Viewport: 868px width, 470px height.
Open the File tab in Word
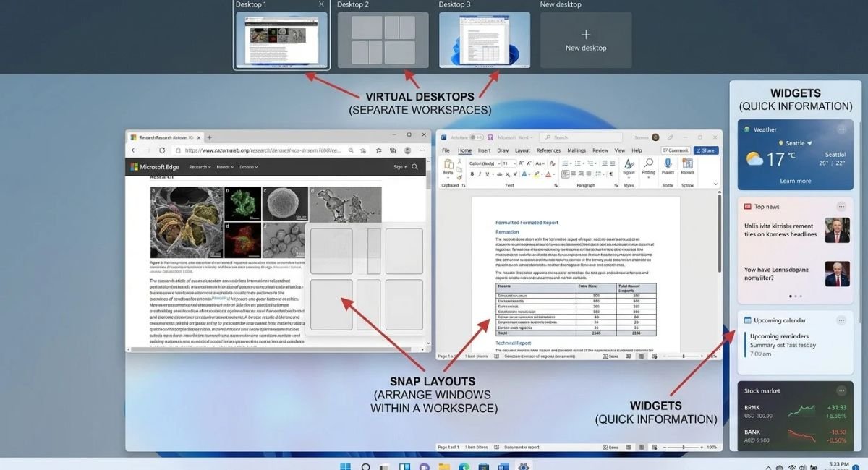446,150
